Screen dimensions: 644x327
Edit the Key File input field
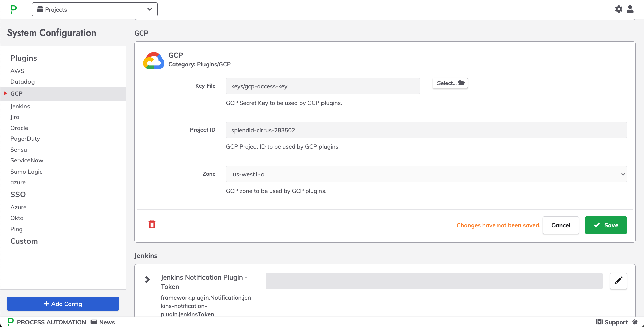coord(323,86)
